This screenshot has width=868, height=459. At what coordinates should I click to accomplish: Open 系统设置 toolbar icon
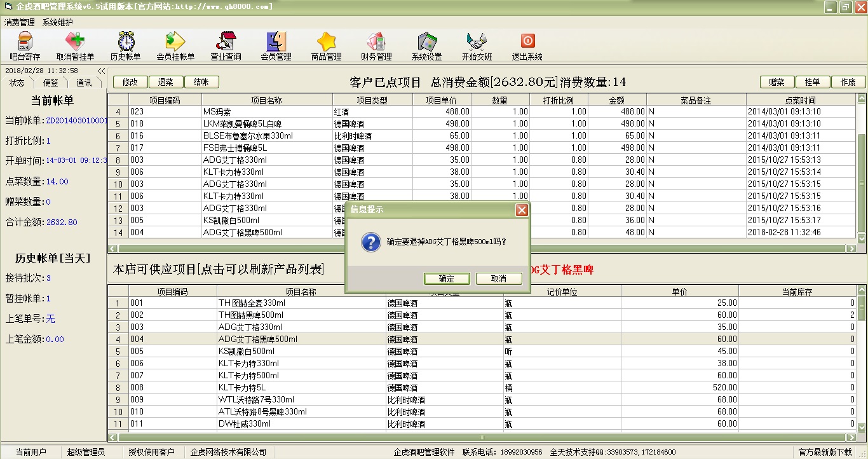[427, 46]
